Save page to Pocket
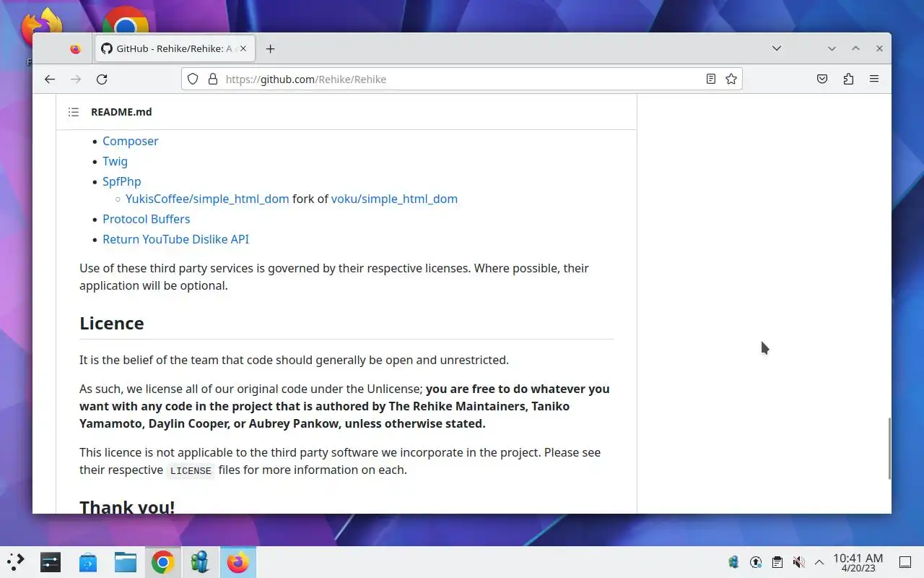Screen dimensions: 924x578 (x=822, y=79)
